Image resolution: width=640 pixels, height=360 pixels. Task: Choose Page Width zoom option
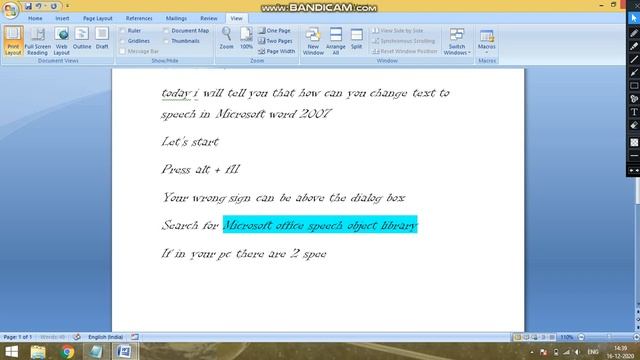276,51
